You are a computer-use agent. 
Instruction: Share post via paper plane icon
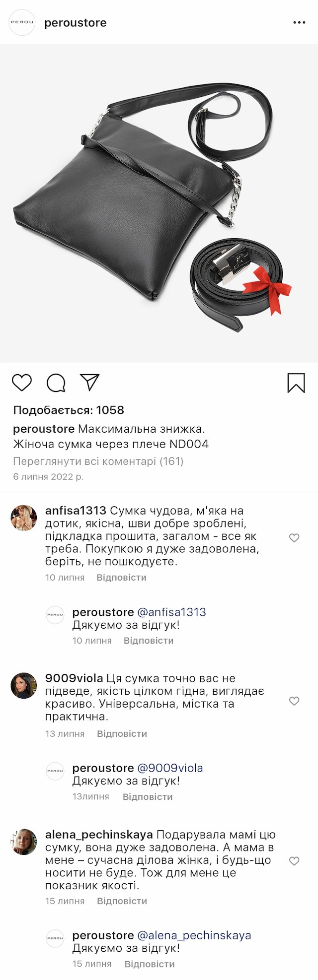pos(90,382)
